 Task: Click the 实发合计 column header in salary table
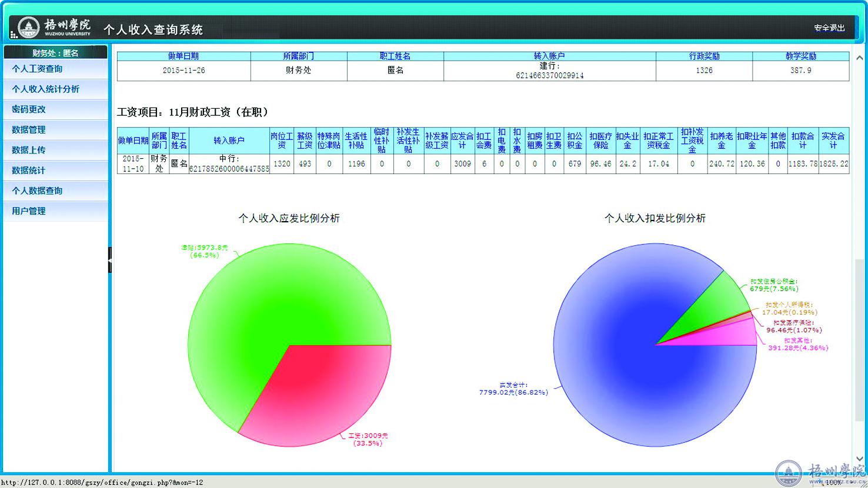833,141
